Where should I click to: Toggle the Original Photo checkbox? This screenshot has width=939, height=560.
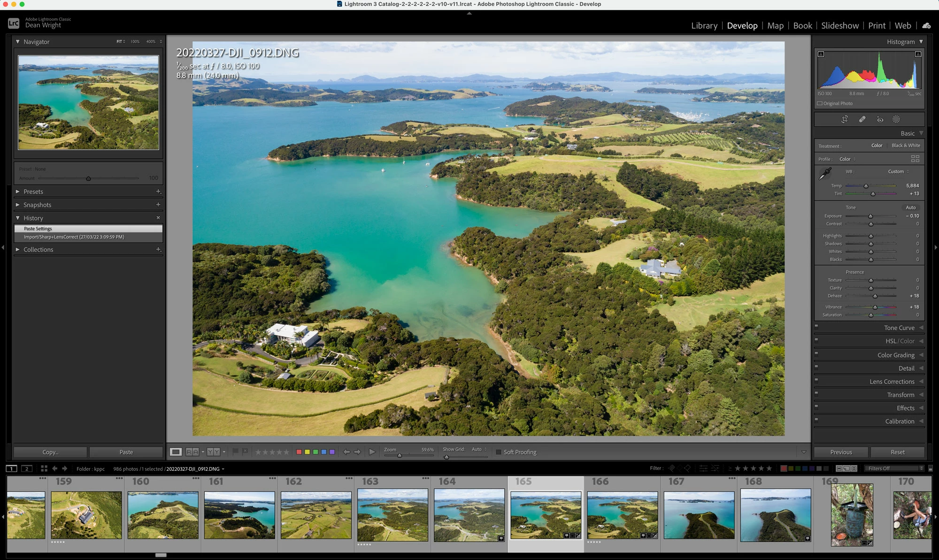tap(820, 103)
